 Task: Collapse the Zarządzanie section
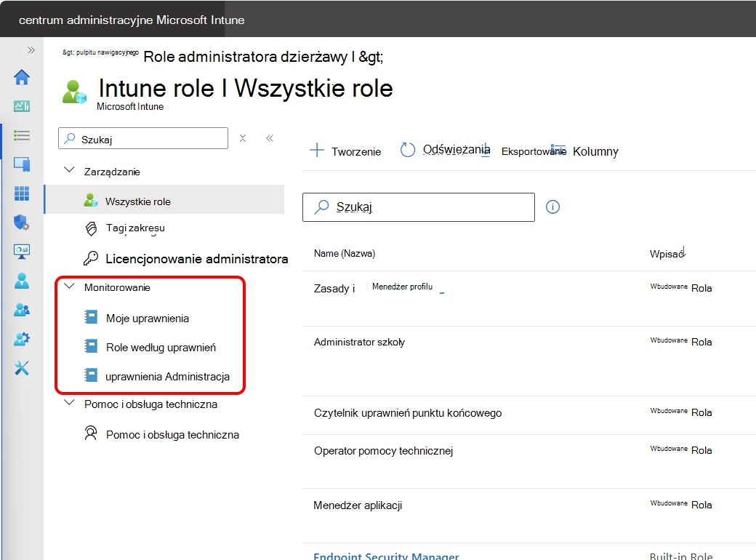(x=70, y=170)
